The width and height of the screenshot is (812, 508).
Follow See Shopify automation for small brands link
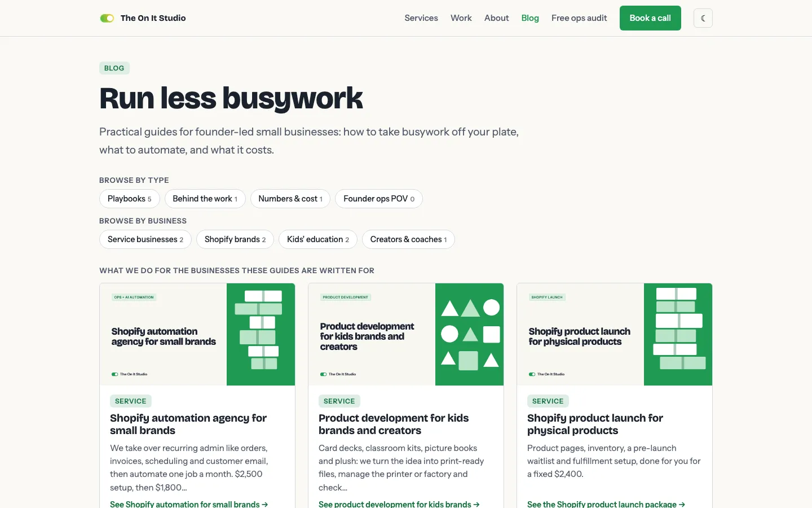[189, 503]
